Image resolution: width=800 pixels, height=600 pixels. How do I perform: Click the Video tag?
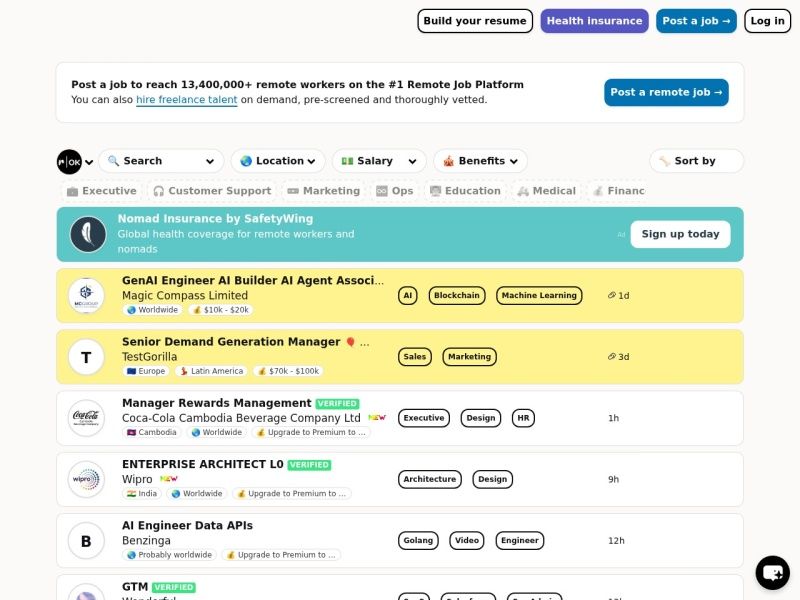pos(467,540)
